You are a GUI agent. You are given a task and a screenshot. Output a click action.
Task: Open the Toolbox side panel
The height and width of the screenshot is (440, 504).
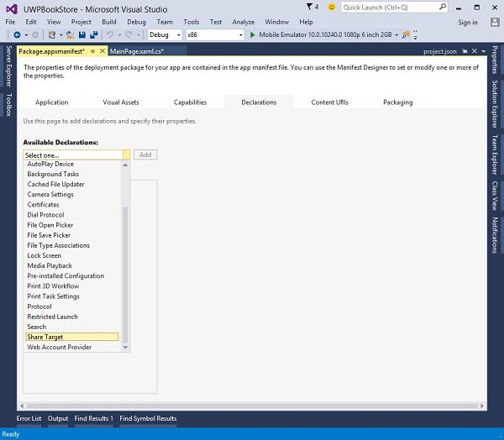click(x=8, y=104)
